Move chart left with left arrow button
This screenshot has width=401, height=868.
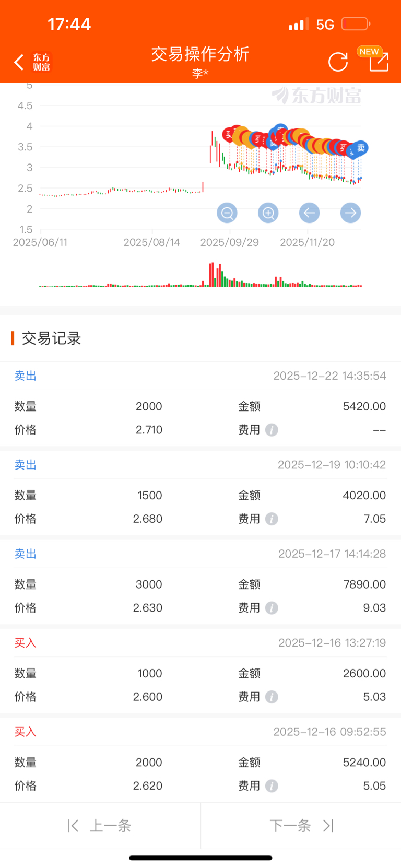[309, 213]
